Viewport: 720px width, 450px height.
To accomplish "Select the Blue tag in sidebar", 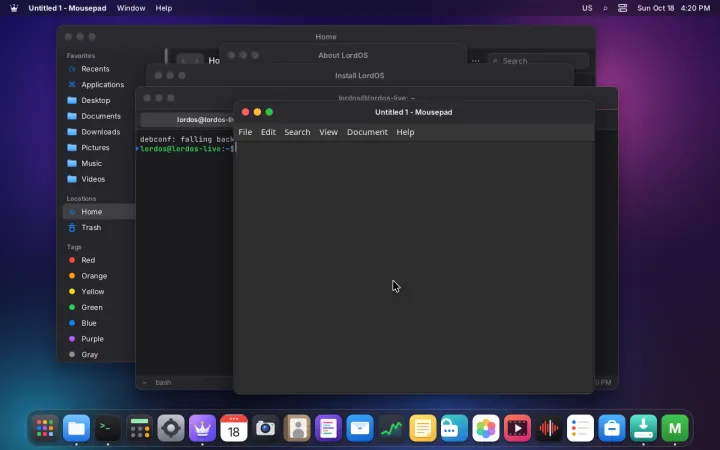I will coord(89,323).
